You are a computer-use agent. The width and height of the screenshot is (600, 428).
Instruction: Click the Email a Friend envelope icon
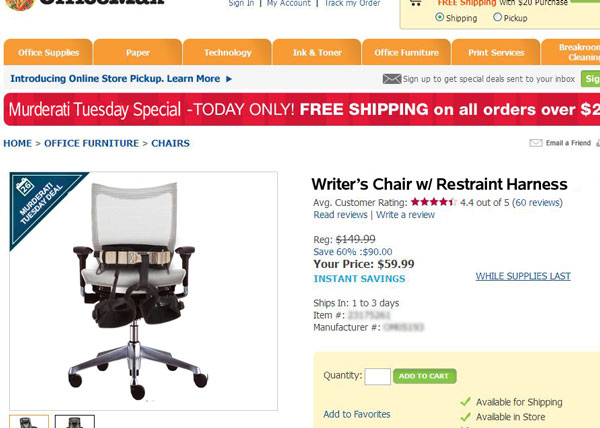coord(536,143)
